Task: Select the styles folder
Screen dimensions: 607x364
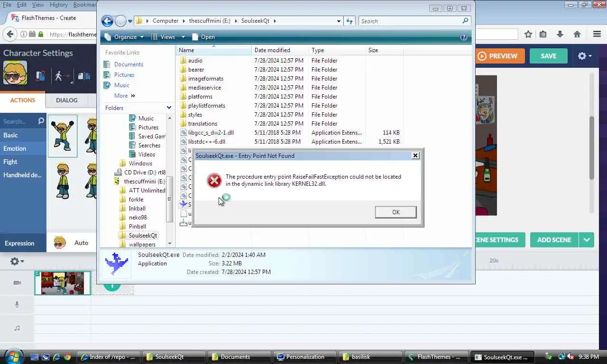Action: pyautogui.click(x=195, y=115)
